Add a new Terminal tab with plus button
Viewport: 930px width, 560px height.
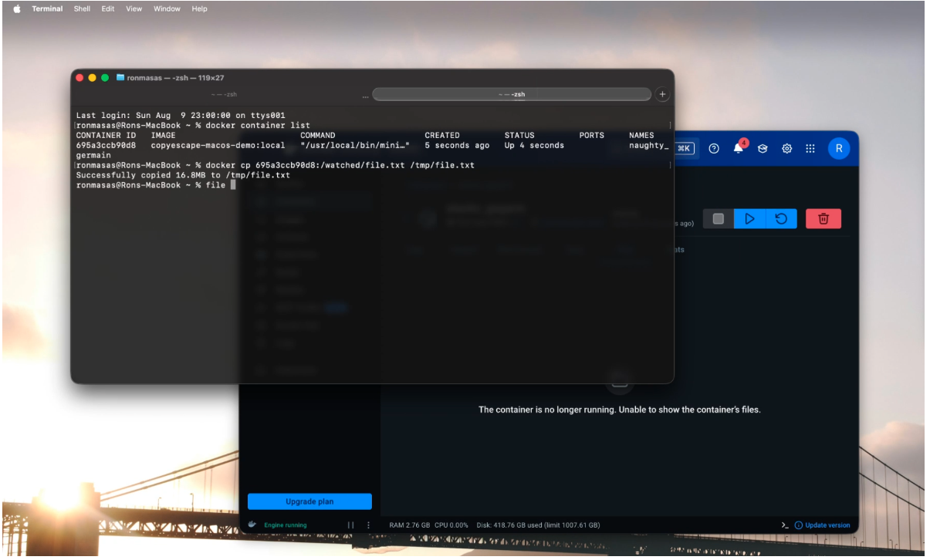[662, 94]
